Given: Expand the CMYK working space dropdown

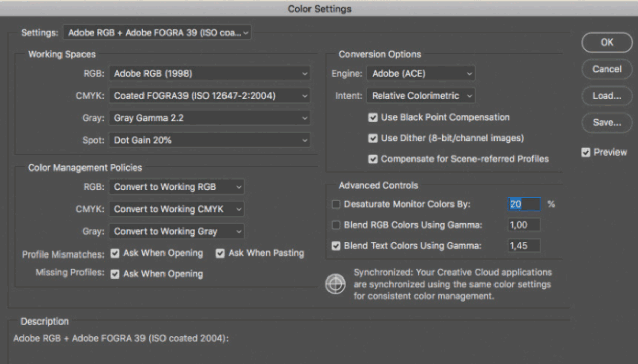Looking at the screenshot, I should click(x=210, y=95).
